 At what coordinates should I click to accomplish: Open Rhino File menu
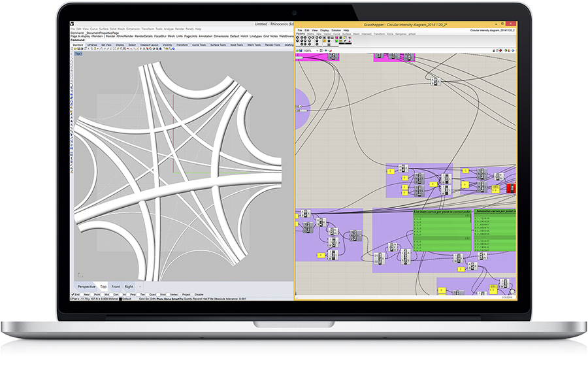73,29
